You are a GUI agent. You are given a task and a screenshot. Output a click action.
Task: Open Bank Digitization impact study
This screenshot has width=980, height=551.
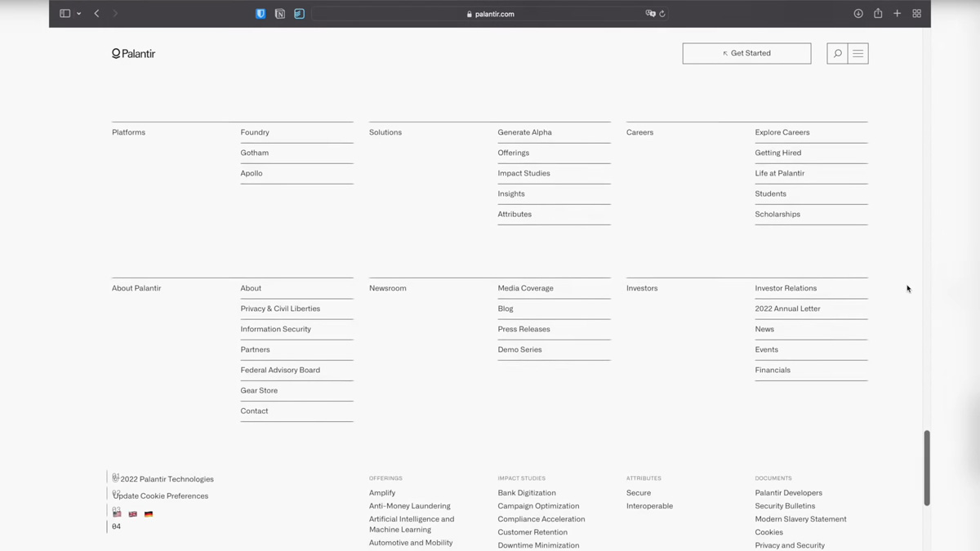527,493
